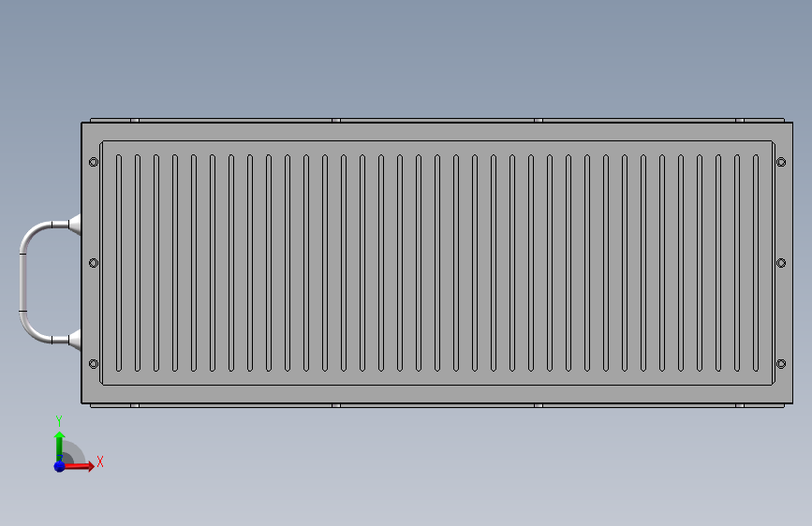Select the top-right screw hole on the panel
The width and height of the screenshot is (812, 526).
click(781, 162)
